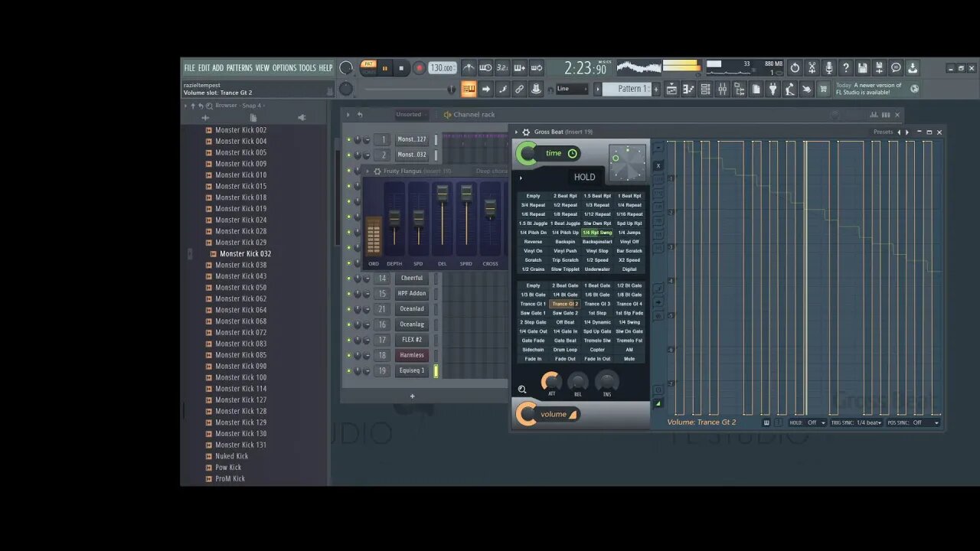Go to next Gross Beat preset arrow

[x=907, y=132]
